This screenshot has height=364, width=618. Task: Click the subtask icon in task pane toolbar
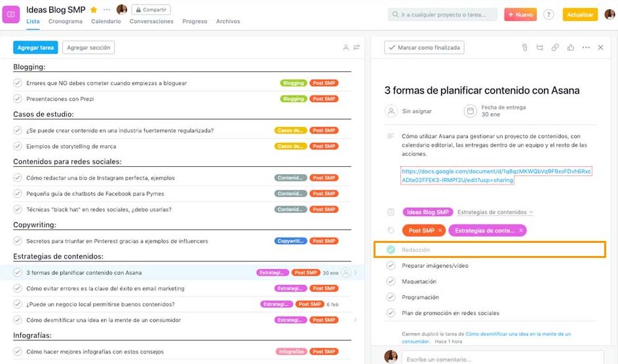(539, 48)
